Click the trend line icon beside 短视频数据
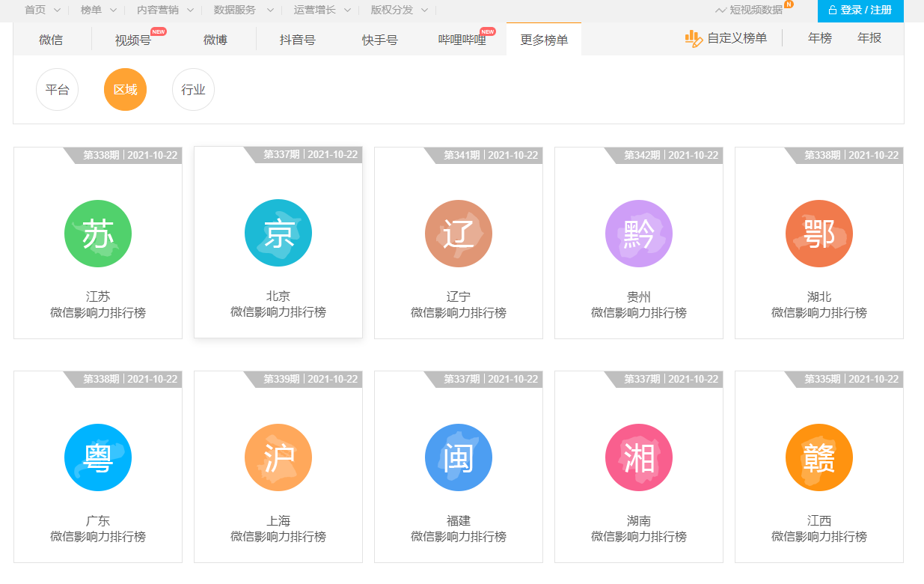 click(720, 10)
